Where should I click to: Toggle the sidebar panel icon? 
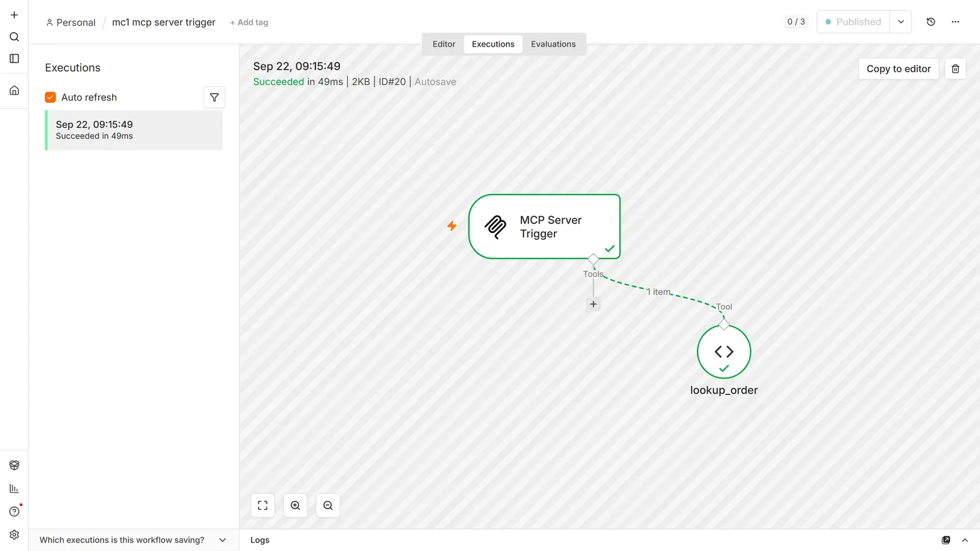(x=14, y=59)
